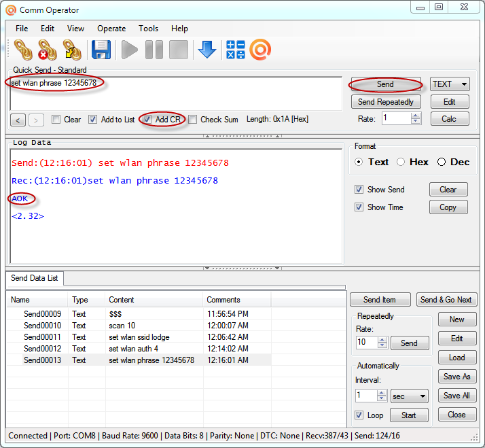Viewport: 485px width, 448px height.
Task: Select the Dec format radio button
Action: (x=442, y=162)
